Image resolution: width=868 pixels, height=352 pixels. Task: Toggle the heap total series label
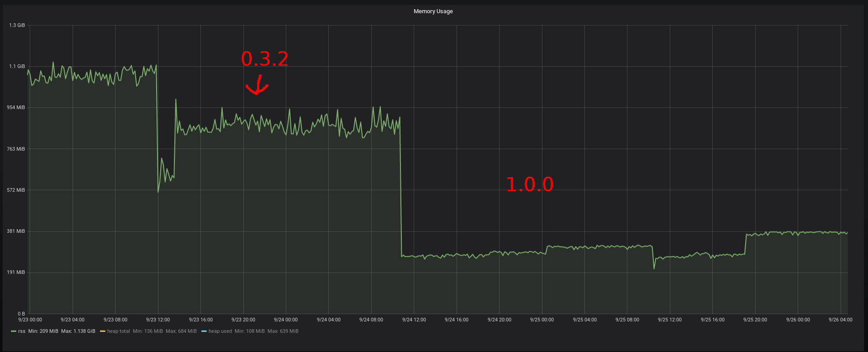coord(118,331)
